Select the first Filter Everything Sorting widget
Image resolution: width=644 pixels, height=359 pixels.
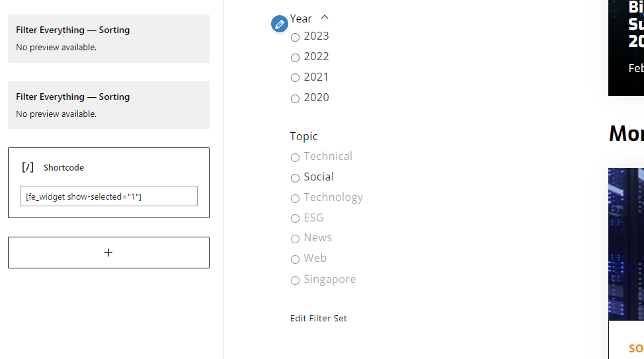coord(108,38)
